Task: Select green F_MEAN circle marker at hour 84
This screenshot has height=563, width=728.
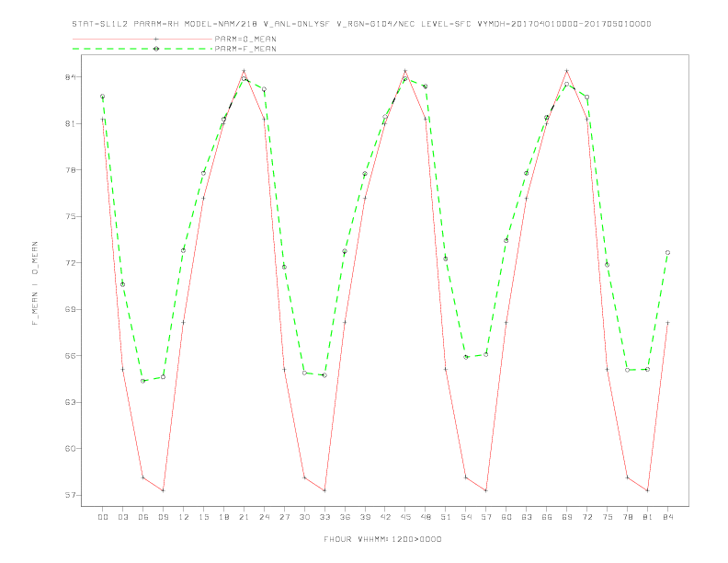Action: (667, 253)
